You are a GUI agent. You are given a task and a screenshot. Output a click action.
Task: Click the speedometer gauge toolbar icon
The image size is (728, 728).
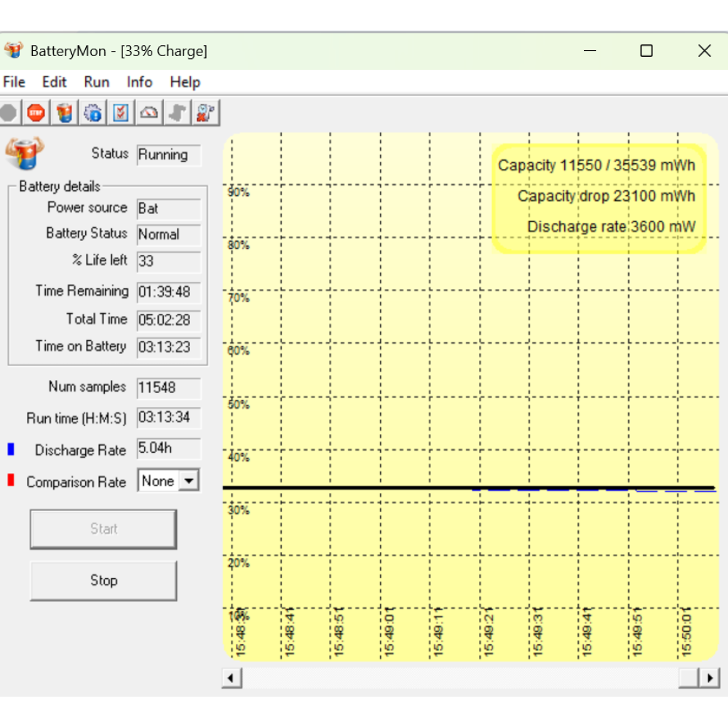coord(149,113)
